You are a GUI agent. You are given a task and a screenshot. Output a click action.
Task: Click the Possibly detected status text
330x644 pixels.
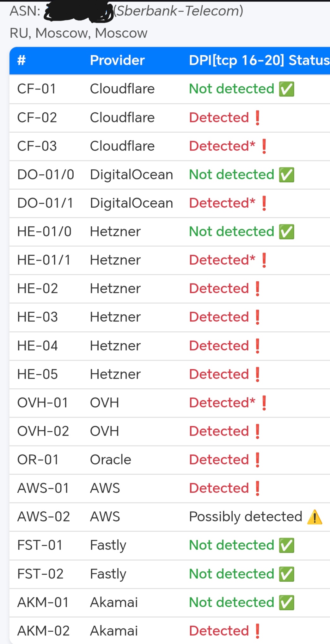tap(246, 517)
